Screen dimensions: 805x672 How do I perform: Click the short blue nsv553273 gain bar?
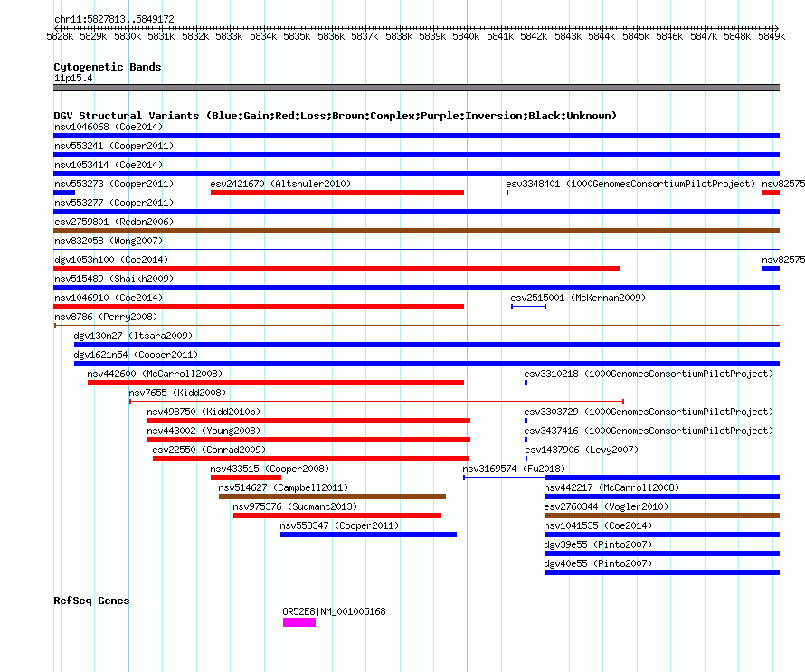(64, 193)
